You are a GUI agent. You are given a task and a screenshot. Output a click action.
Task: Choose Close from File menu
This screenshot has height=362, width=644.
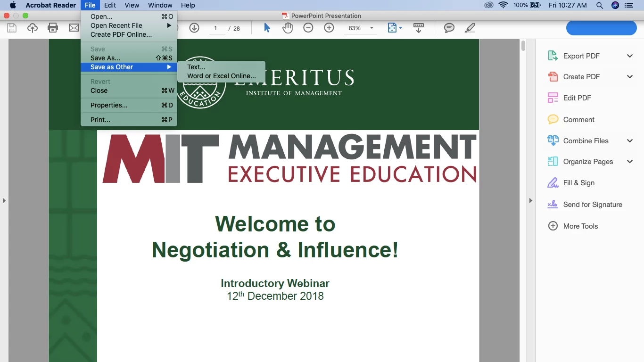click(x=129, y=90)
